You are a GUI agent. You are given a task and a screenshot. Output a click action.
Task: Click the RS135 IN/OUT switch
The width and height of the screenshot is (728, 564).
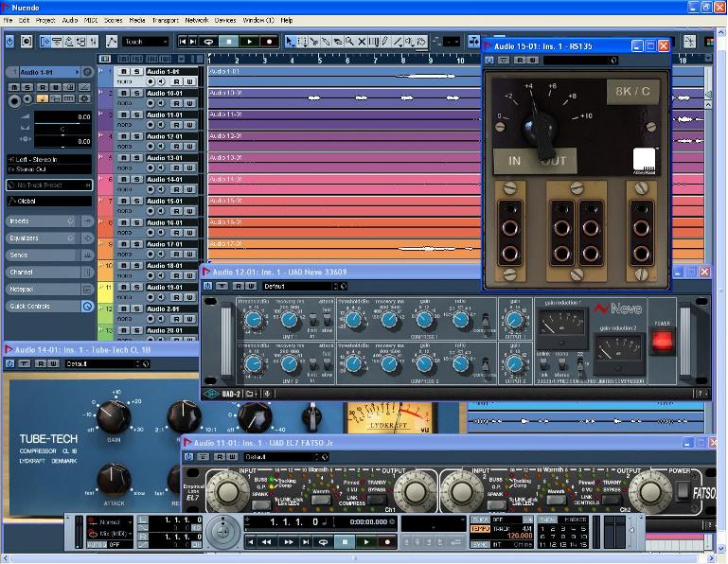coord(535,161)
